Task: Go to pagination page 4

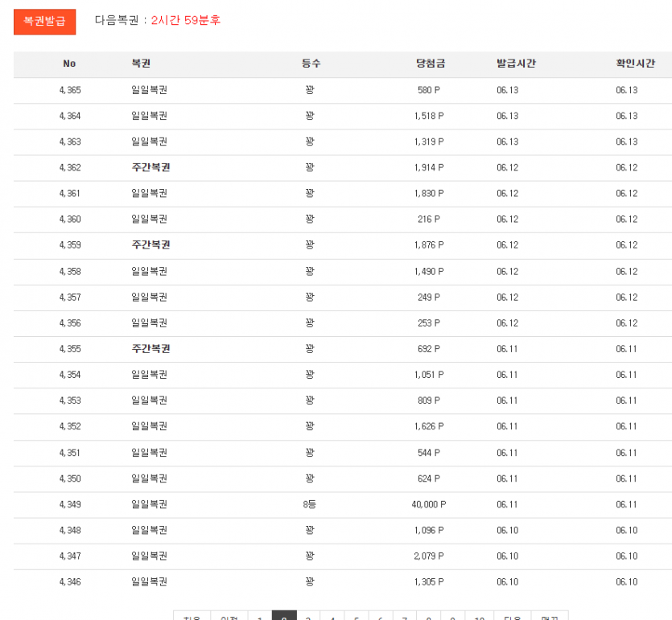Action: pyautogui.click(x=332, y=617)
